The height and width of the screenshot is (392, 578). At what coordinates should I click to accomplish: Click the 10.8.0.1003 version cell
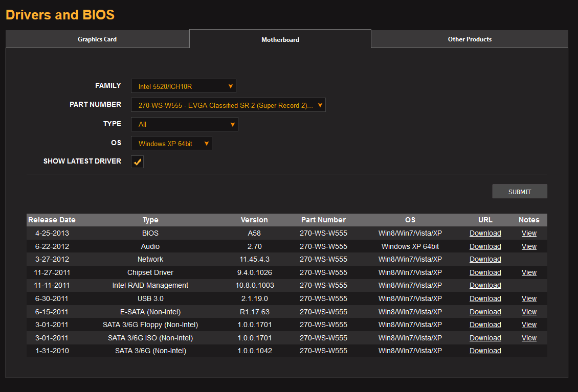coord(254,286)
